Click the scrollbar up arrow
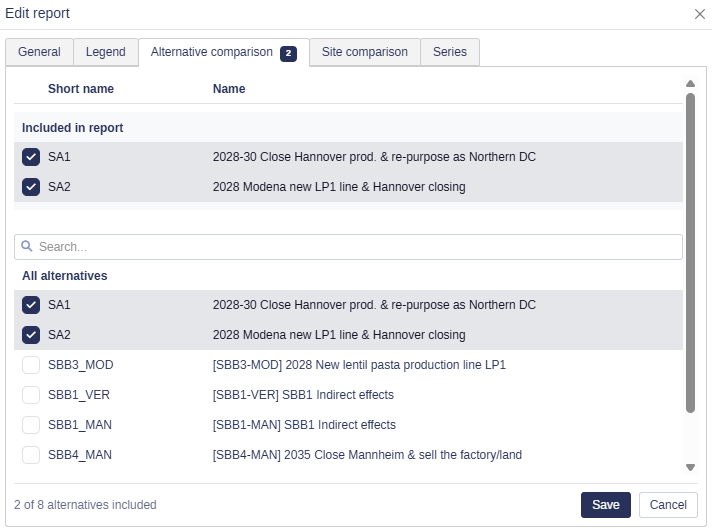The height and width of the screenshot is (531, 712). click(690, 84)
